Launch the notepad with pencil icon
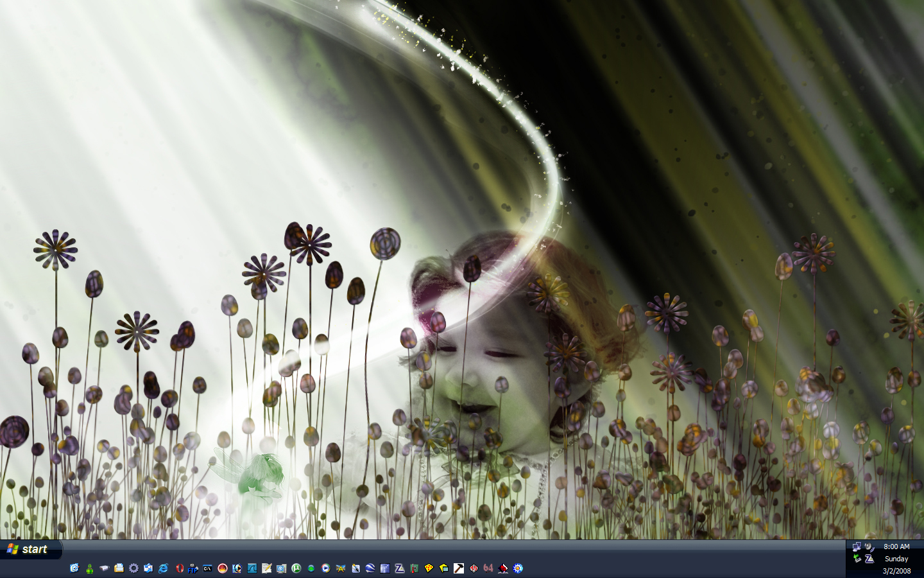924x578 pixels. click(267, 568)
